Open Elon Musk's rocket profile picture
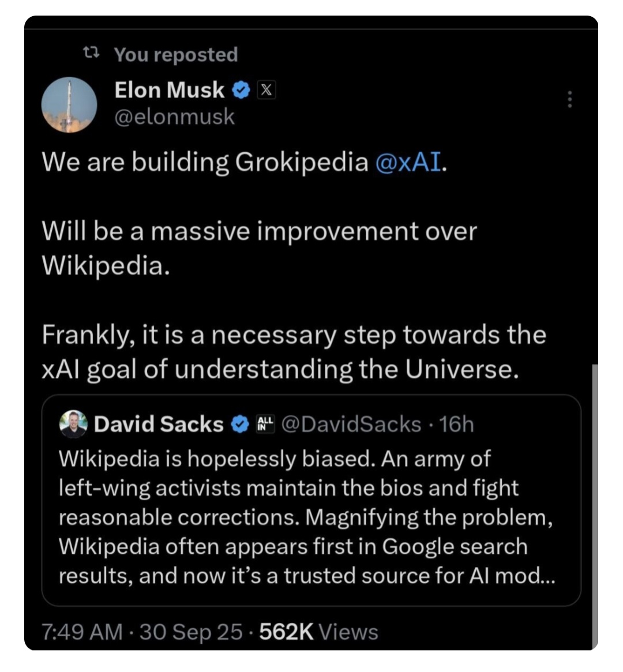This screenshot has height=672, width=623. pyautogui.click(x=69, y=105)
